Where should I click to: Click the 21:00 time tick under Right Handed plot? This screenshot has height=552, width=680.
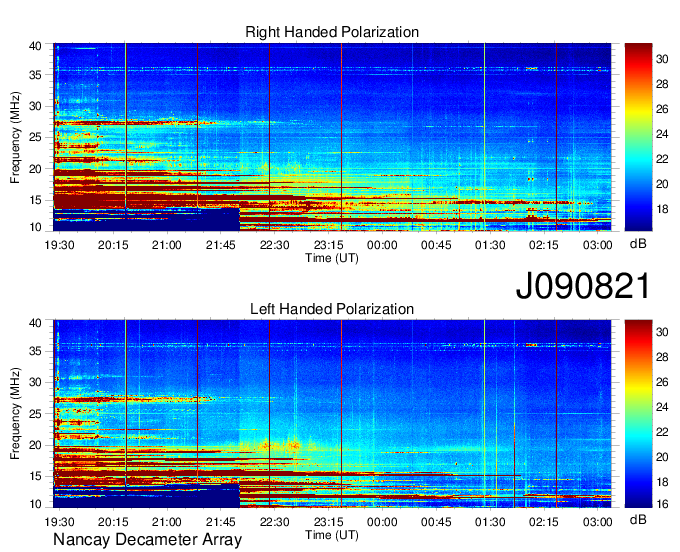pos(167,245)
